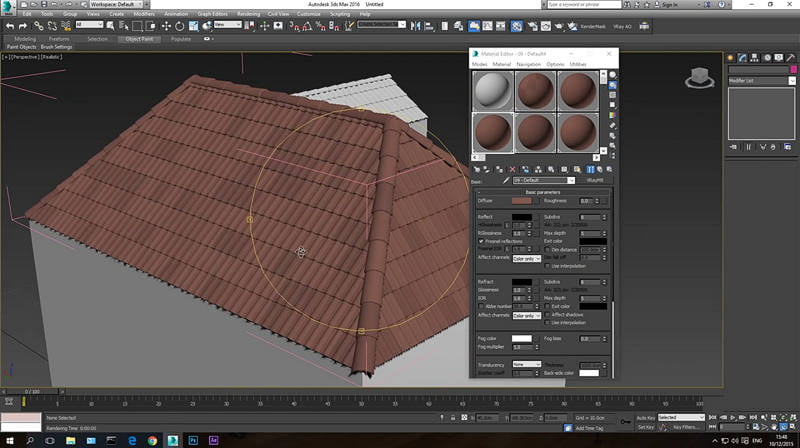Open Photoshop from the Windows taskbar
The height and width of the screenshot is (448, 800).
194,439
